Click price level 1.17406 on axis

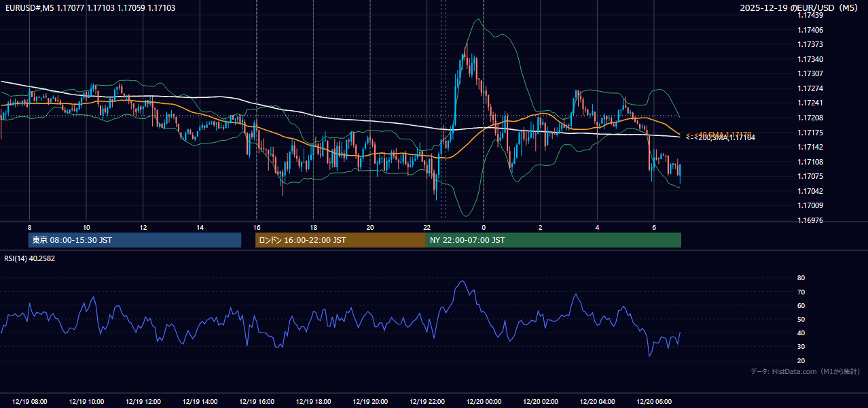(810, 30)
